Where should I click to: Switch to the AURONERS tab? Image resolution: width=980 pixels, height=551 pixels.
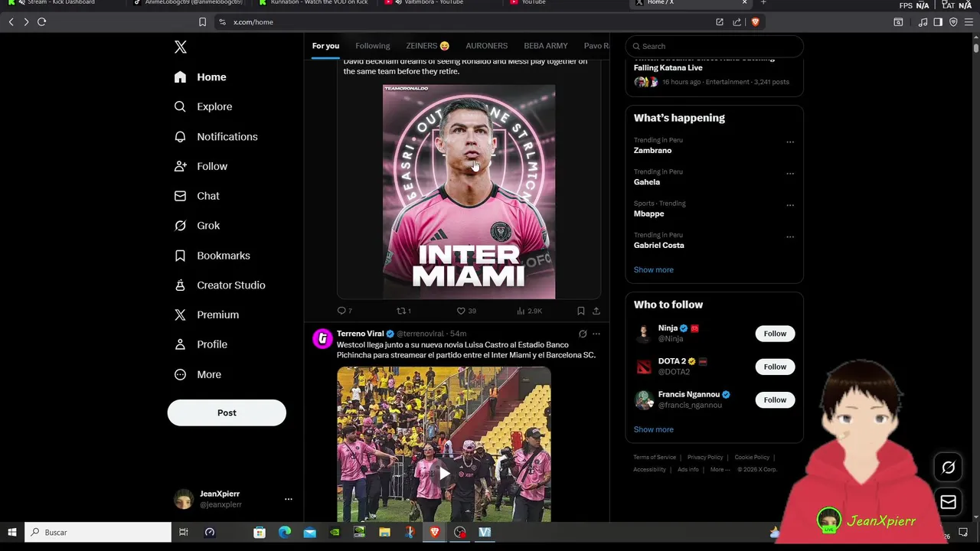[487, 46]
